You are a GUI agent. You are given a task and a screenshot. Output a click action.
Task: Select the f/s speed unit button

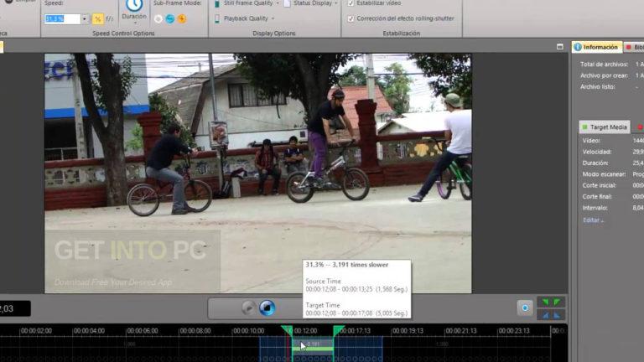(x=109, y=19)
